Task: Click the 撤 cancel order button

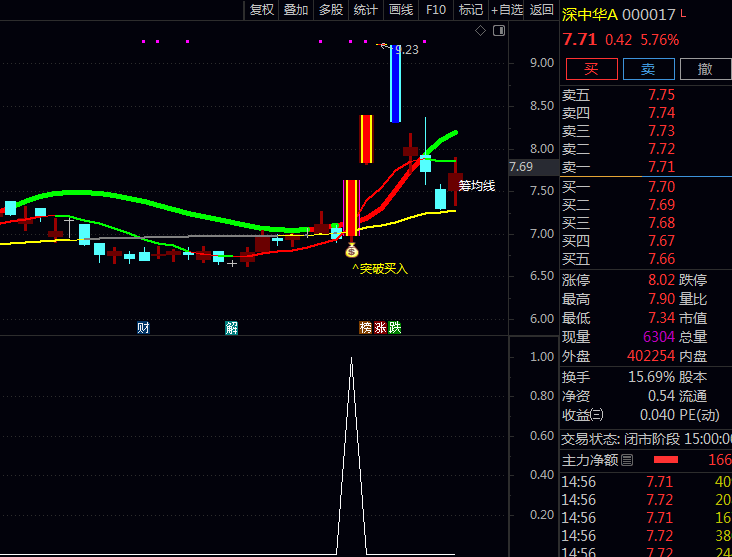Action: click(705, 69)
